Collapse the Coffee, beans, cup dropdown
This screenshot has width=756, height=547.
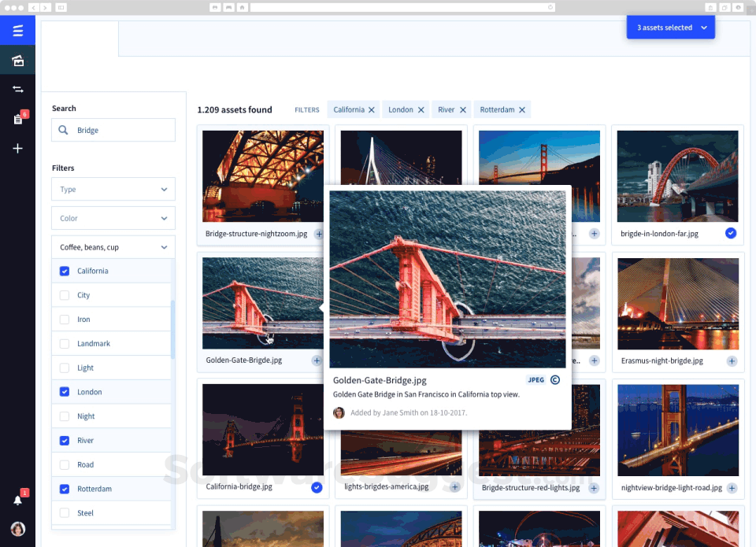[x=113, y=247]
